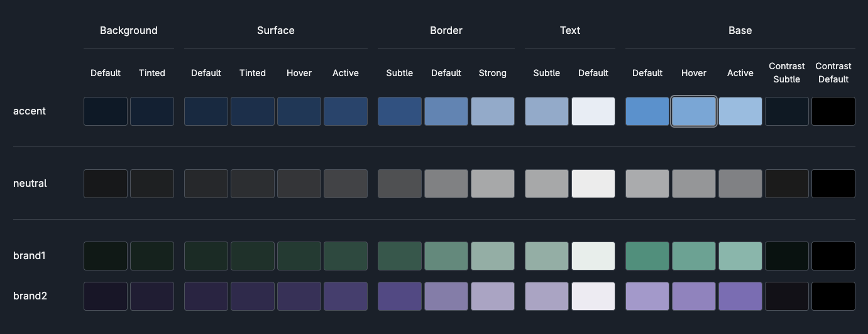Click the Surface group heading
The image size is (868, 334).
tap(276, 30)
